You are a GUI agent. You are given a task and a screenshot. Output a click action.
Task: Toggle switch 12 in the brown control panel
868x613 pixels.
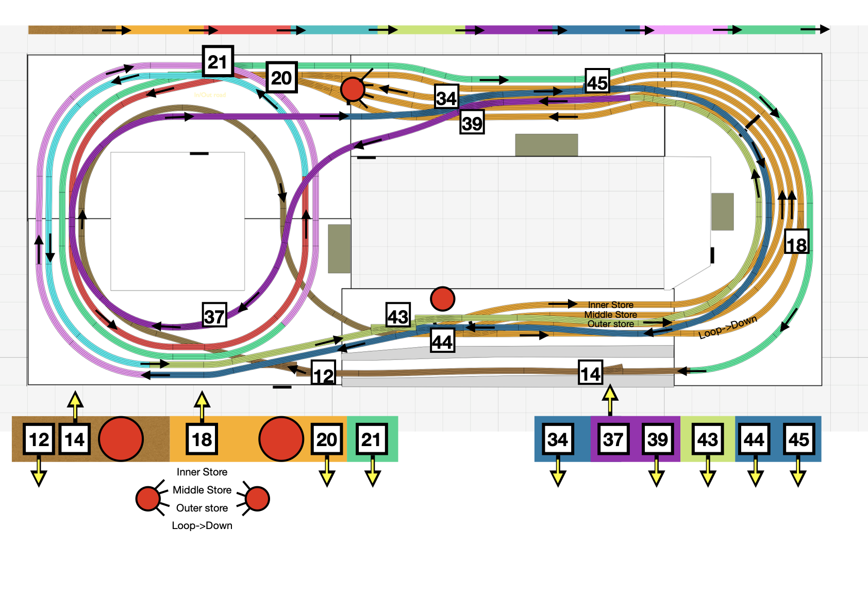(39, 439)
